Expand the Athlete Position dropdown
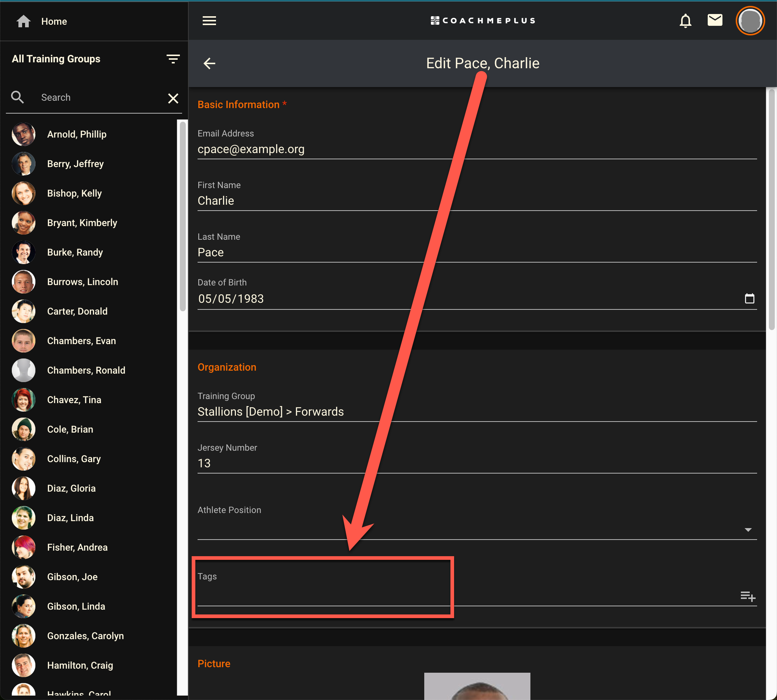777x700 pixels. point(748,530)
